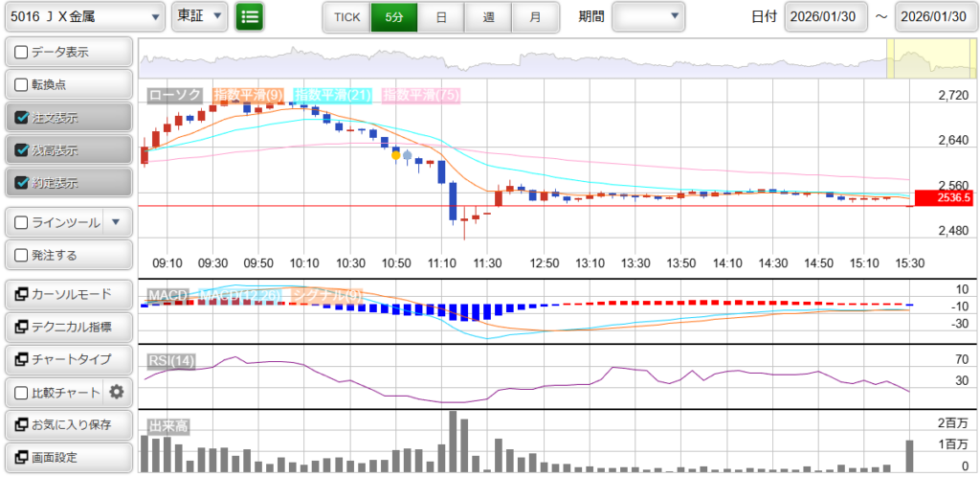Image resolution: width=980 pixels, height=477 pixels.
Task: Open 画面設定 screen settings
Action: click(x=67, y=457)
